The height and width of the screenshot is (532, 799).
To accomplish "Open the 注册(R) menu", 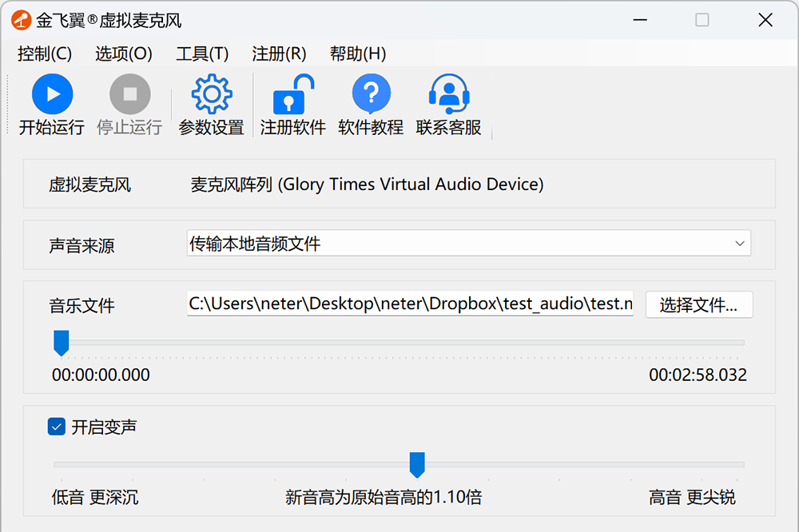I will point(279,54).
